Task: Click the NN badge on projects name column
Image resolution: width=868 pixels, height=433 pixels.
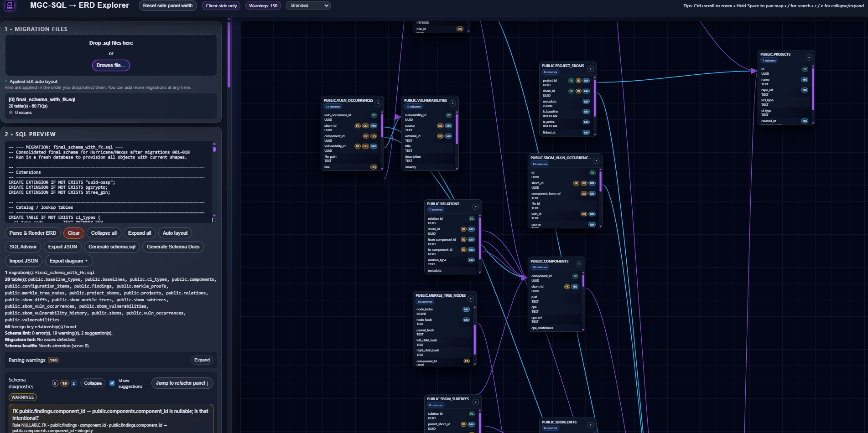Action: tap(805, 80)
